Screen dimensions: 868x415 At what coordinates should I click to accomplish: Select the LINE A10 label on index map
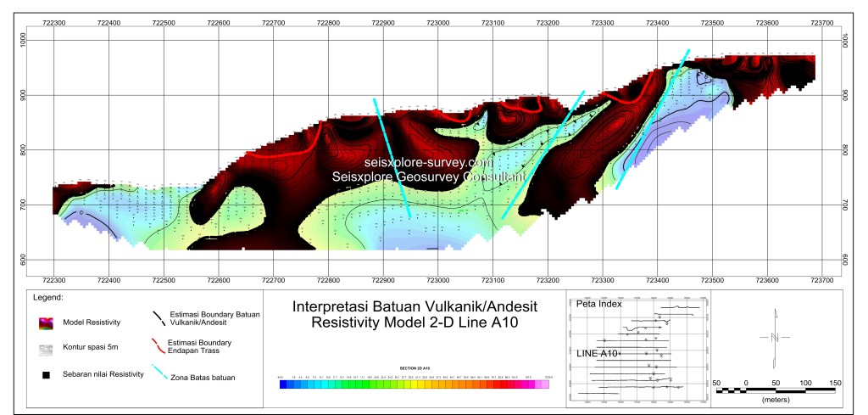click(599, 352)
